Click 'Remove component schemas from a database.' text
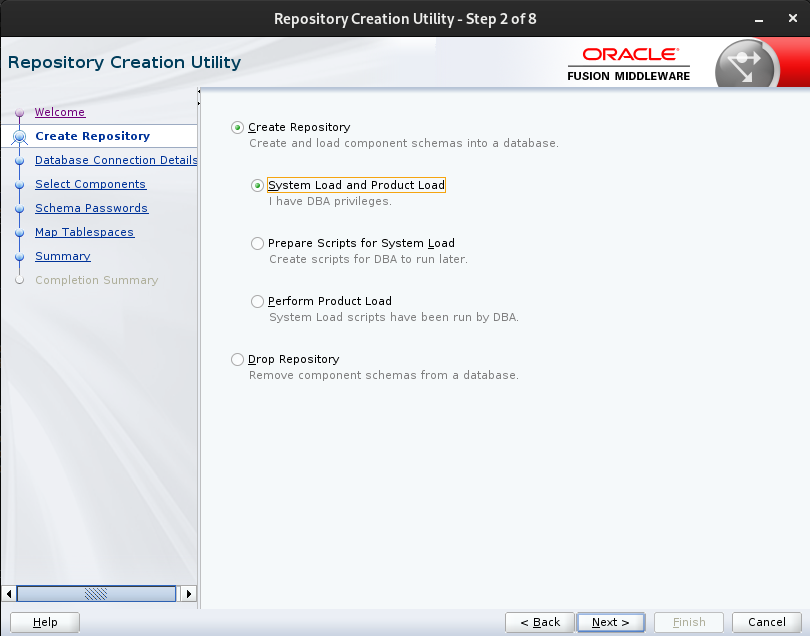 384,375
